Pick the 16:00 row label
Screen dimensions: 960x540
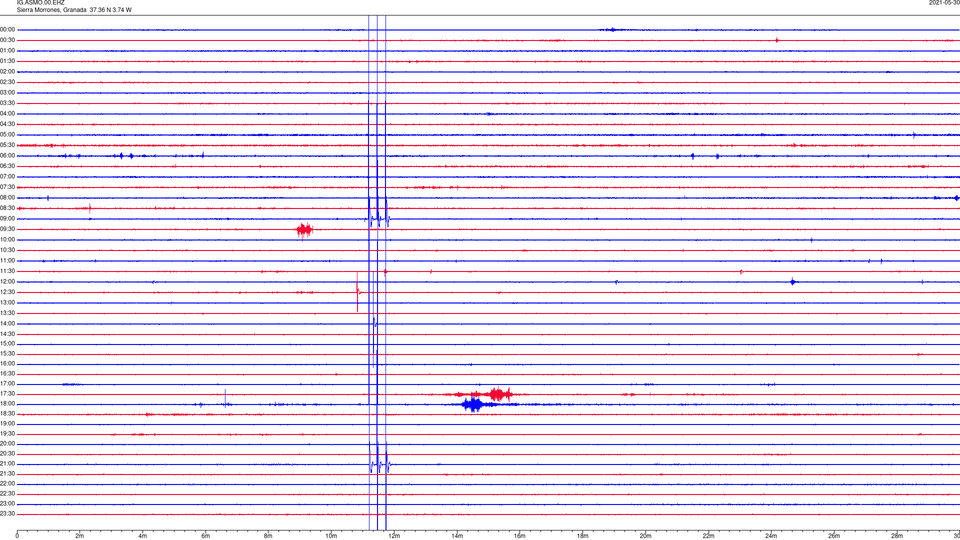[8, 364]
